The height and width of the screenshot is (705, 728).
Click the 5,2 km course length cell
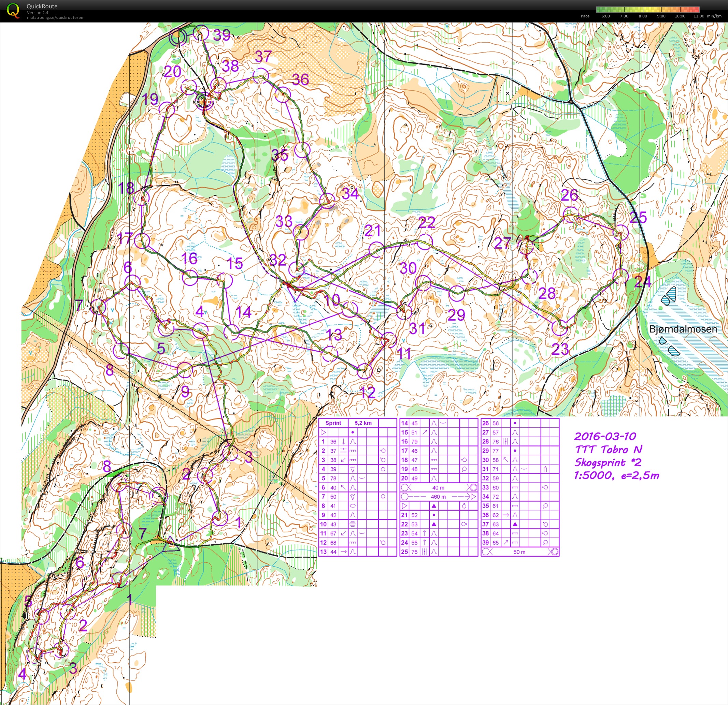pos(363,423)
